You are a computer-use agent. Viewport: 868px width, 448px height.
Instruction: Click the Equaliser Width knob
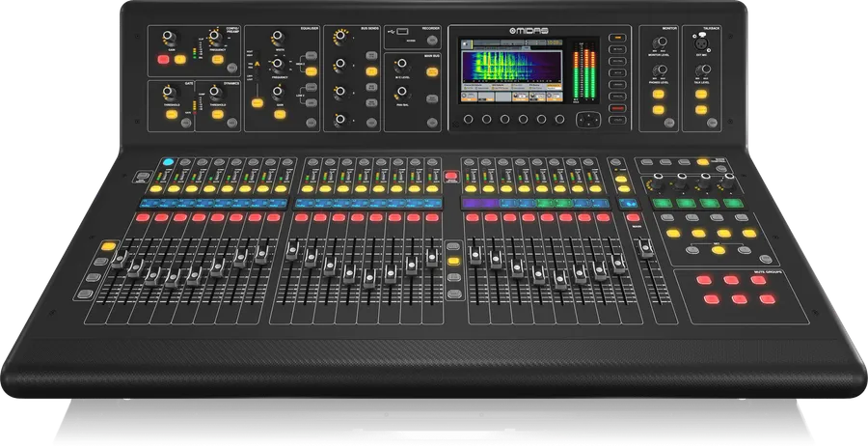tap(279, 38)
